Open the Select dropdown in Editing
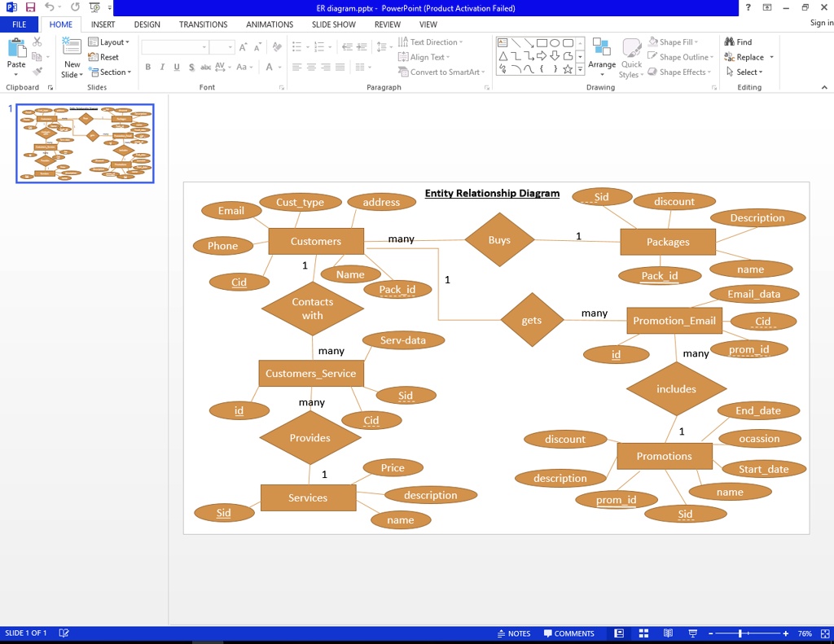Viewport: 834px width, 644px height. click(744, 72)
